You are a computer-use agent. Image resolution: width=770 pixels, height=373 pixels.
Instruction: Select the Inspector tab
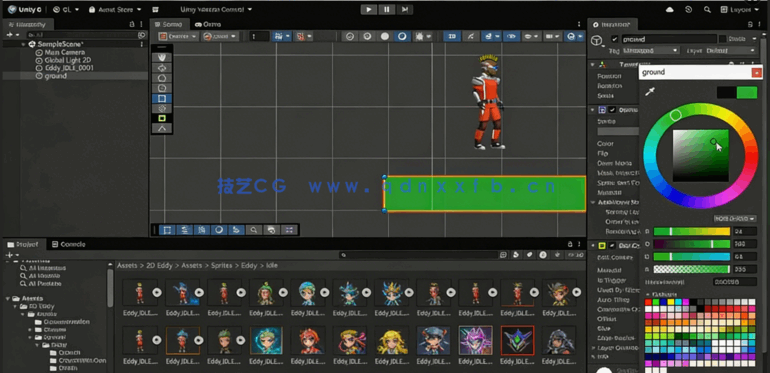point(613,24)
